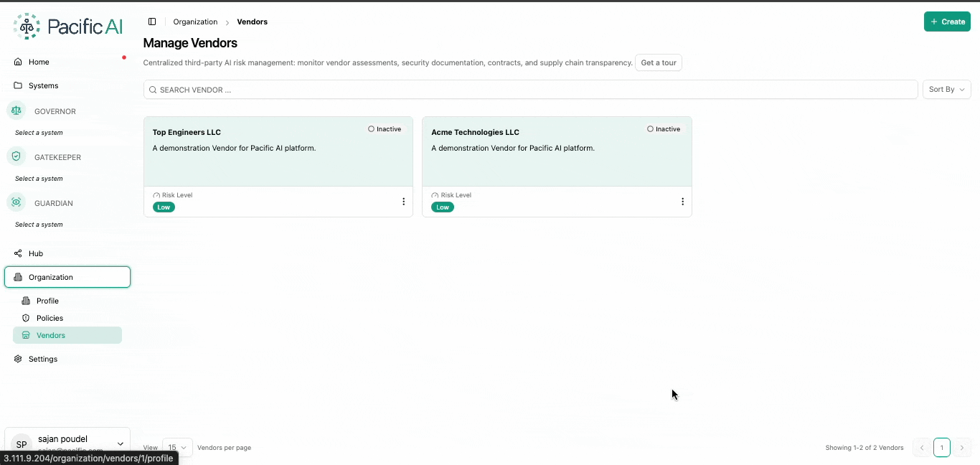The width and height of the screenshot is (980, 465).
Task: Click the red notification dot near Home
Action: (x=124, y=57)
